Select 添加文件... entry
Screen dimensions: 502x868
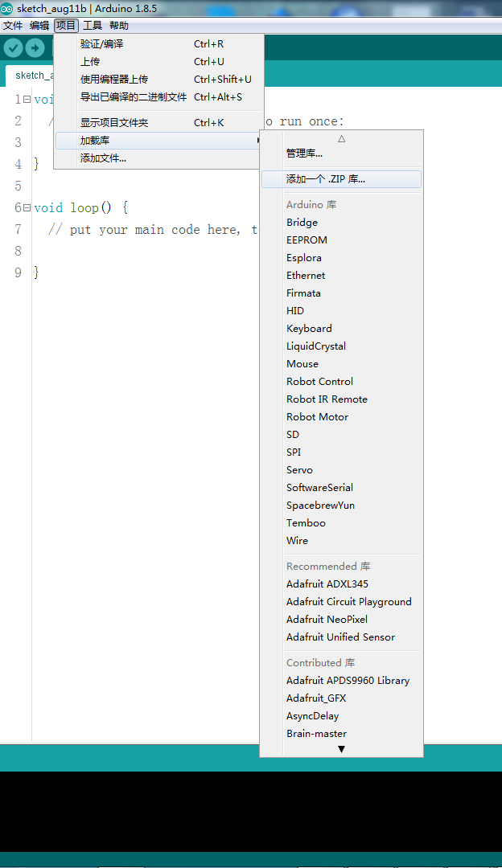pyautogui.click(x=159, y=158)
